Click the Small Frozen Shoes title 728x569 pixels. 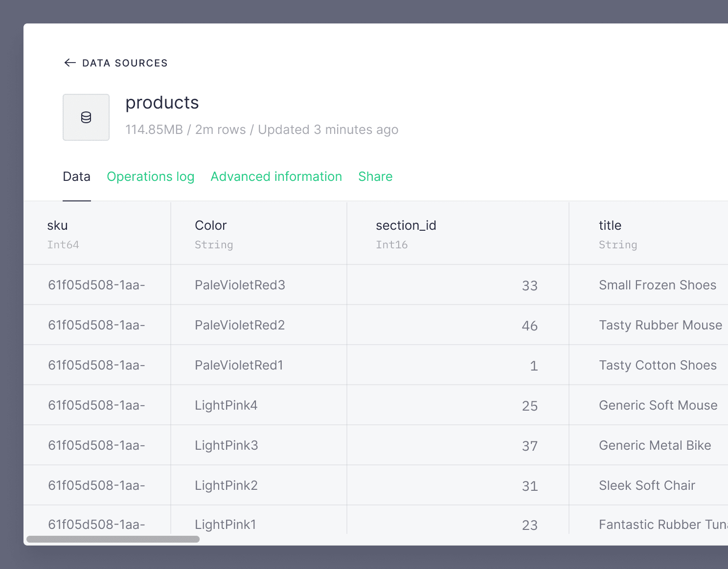coord(658,285)
